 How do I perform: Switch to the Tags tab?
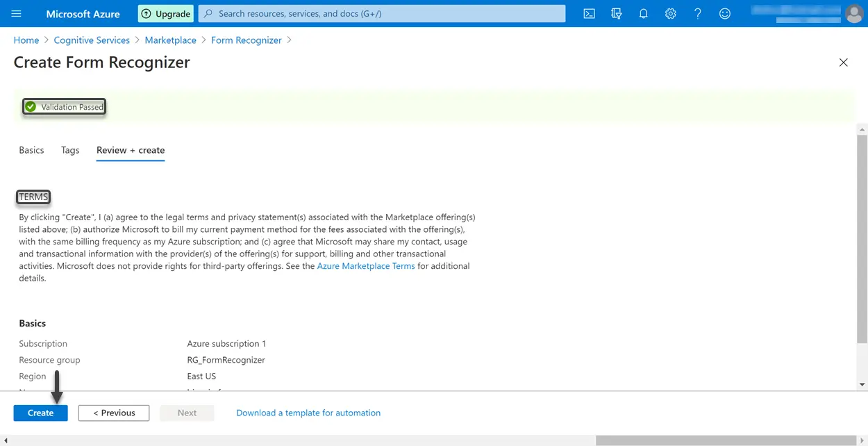click(70, 150)
